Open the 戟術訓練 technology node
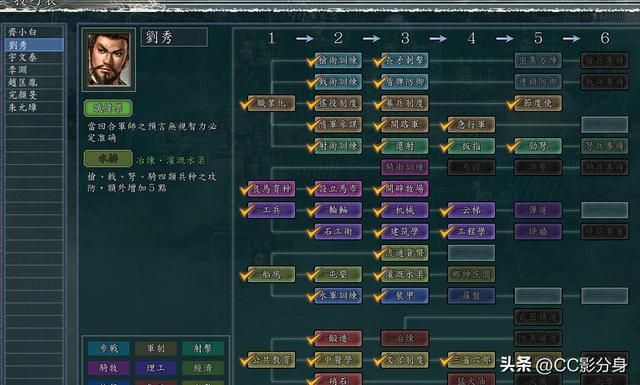The height and width of the screenshot is (385, 640). click(338, 82)
